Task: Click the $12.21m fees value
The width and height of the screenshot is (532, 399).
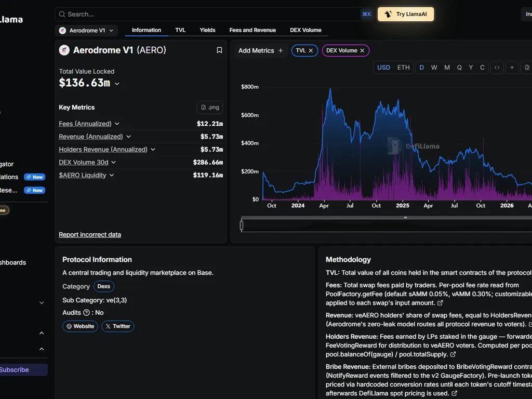Action: (x=210, y=124)
